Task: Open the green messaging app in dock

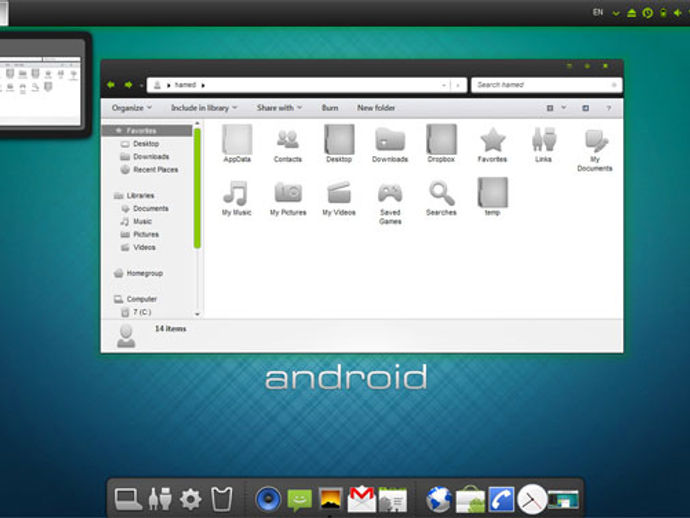Action: (x=300, y=500)
